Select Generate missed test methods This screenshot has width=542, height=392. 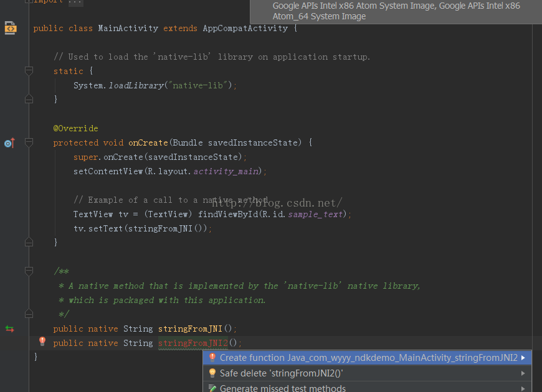point(367,388)
